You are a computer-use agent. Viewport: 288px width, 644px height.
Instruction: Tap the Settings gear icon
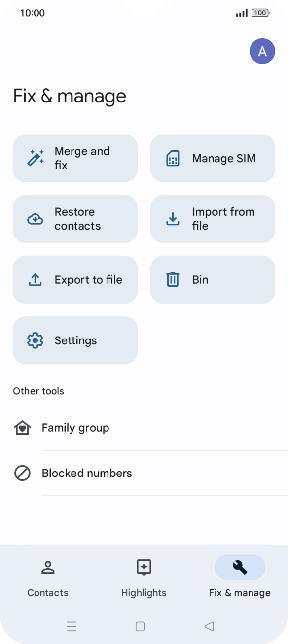35,340
